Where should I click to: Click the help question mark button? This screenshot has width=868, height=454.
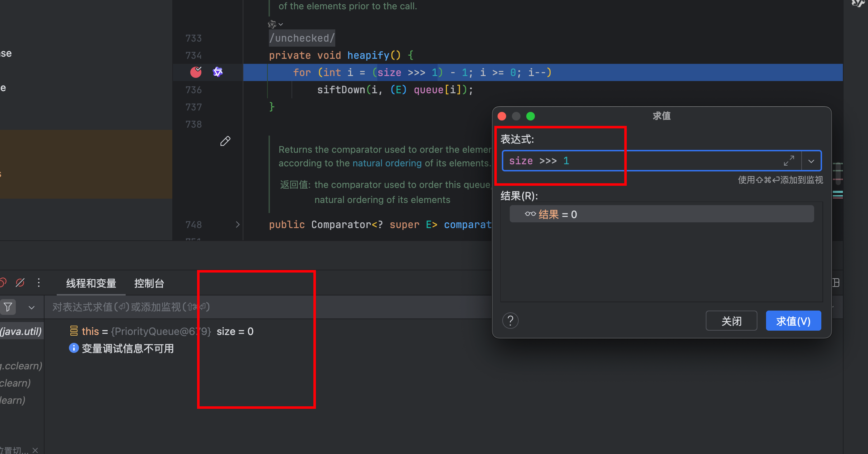pos(510,321)
